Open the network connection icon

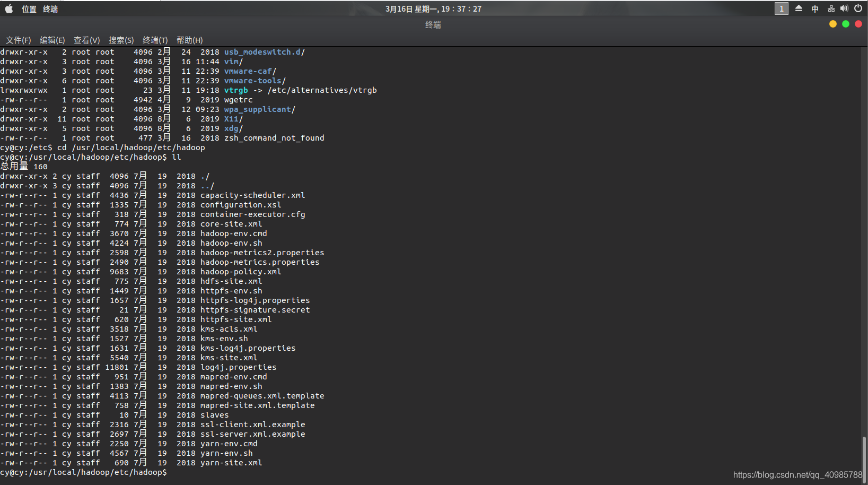[831, 8]
